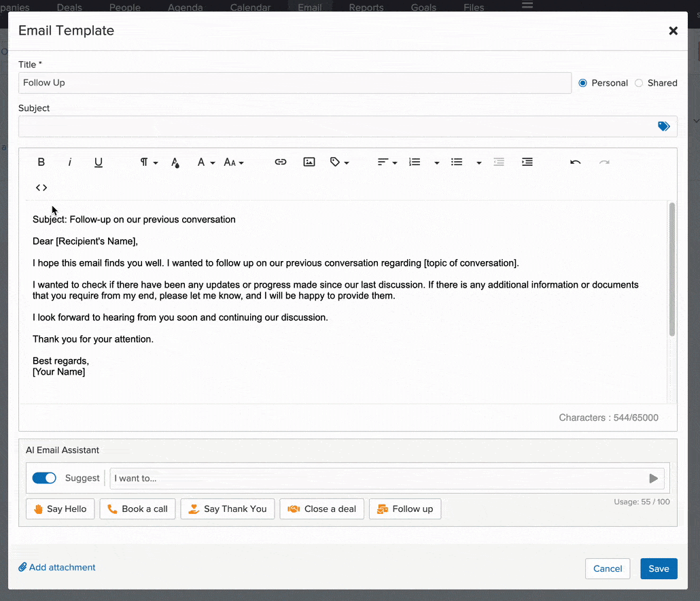Insert an image into the email body
Screen dimensions: 700x601
click(309, 162)
